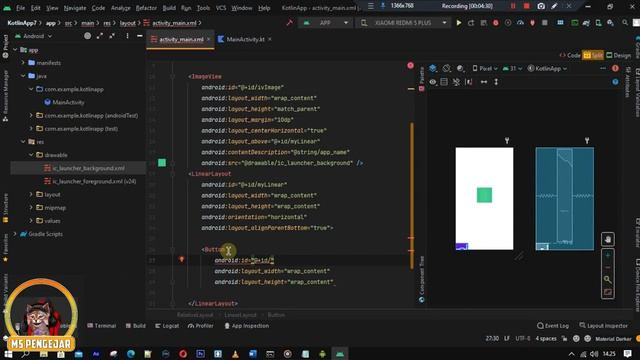Viewport: 640px width, 360px height.
Task: Click the red bulb intention icon in gutter
Action: pos(182,260)
